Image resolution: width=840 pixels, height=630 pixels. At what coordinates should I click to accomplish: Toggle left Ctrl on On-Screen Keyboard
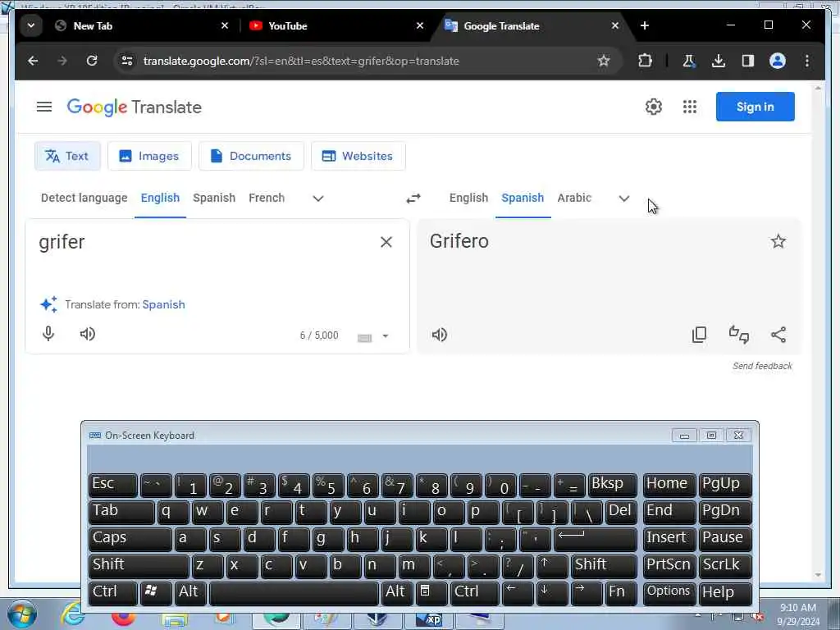pyautogui.click(x=112, y=592)
